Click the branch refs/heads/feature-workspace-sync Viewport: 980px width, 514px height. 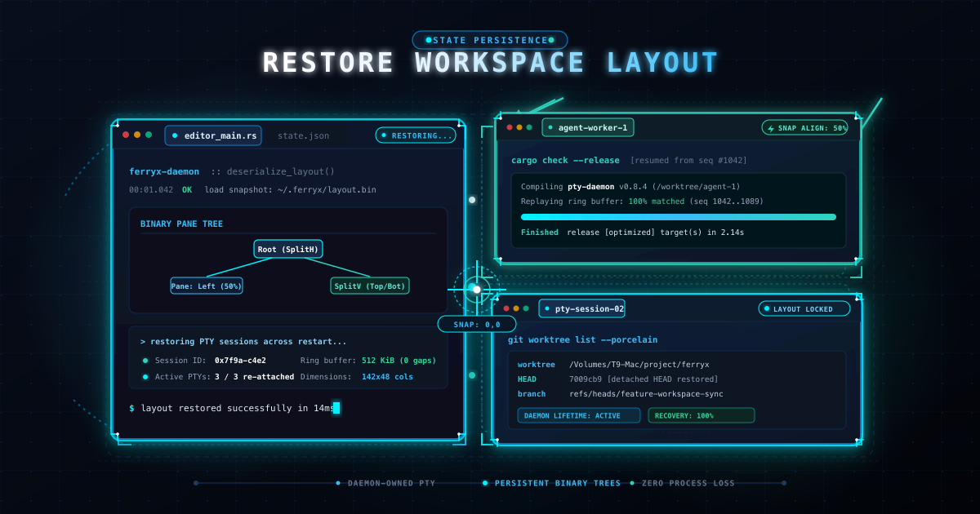646,394
